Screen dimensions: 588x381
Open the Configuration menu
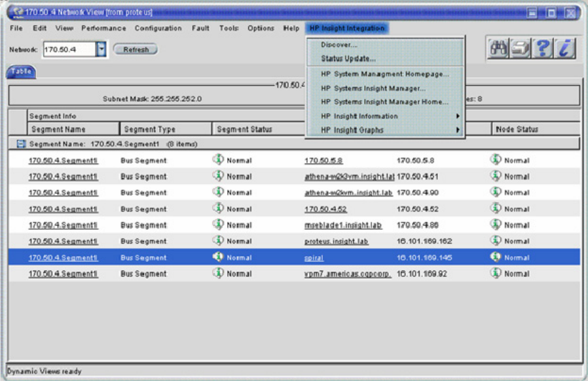[x=158, y=28]
